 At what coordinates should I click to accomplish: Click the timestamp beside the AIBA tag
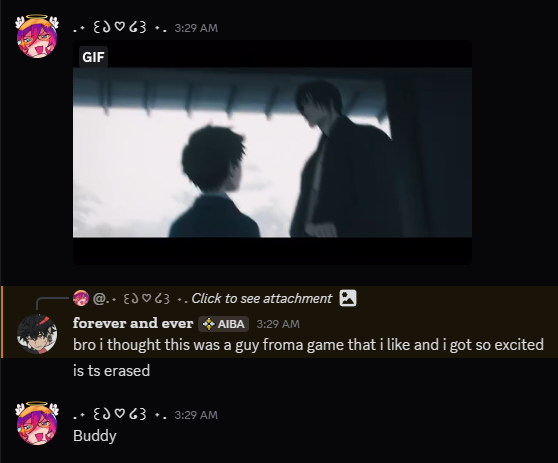point(278,324)
